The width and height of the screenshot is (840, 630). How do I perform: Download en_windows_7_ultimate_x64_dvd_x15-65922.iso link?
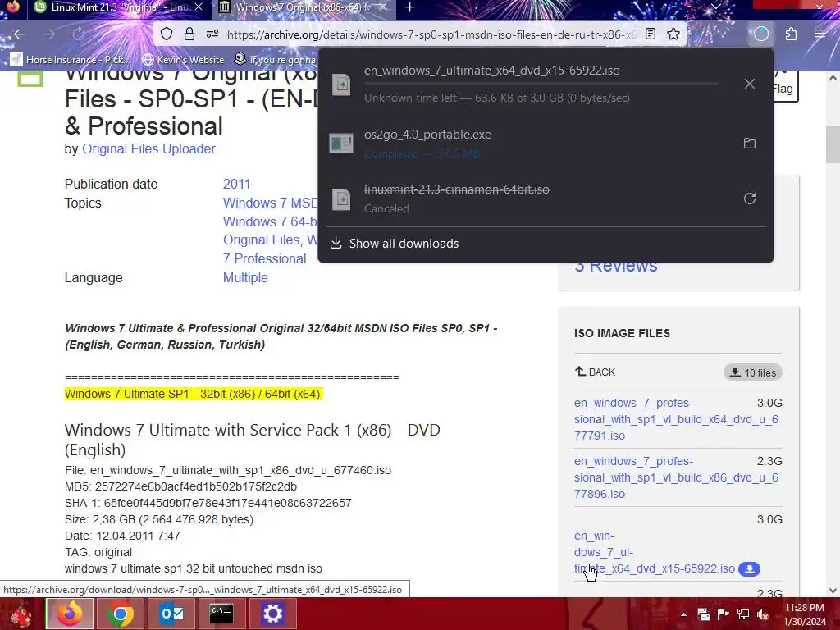coord(654,552)
